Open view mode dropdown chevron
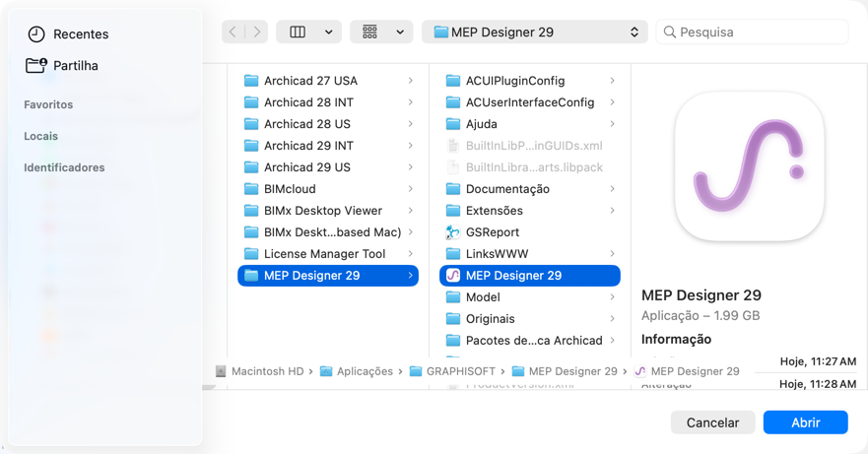Viewport: 868px width, 454px height. tap(329, 32)
